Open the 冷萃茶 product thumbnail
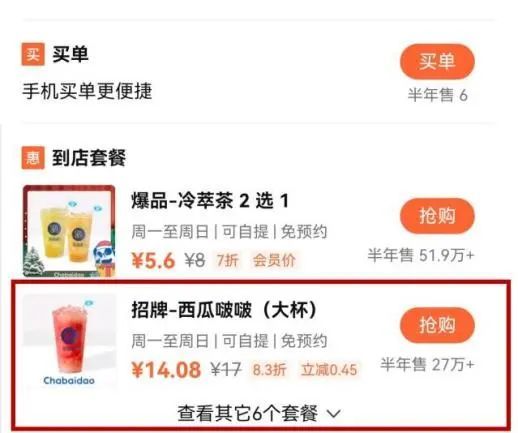Image resolution: width=518 pixels, height=433 pixels. pyautogui.click(x=69, y=231)
